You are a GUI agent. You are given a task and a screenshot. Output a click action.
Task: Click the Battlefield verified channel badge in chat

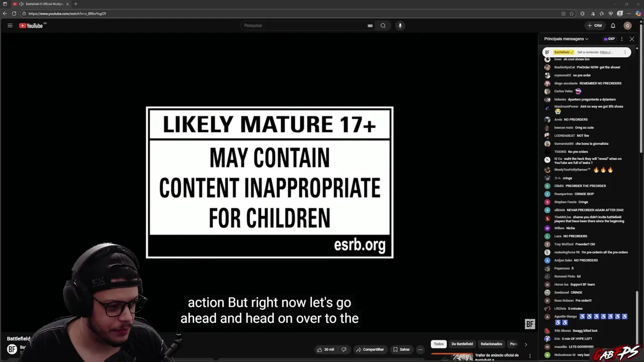[563, 52]
